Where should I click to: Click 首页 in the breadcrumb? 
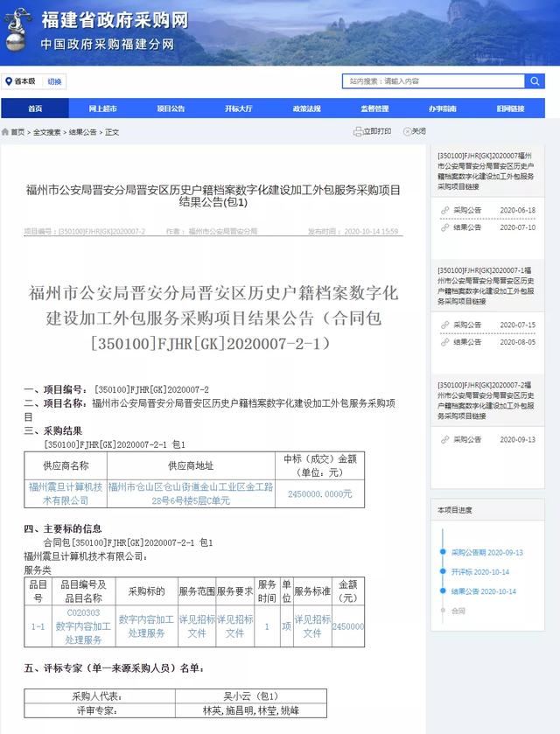[x=17, y=132]
